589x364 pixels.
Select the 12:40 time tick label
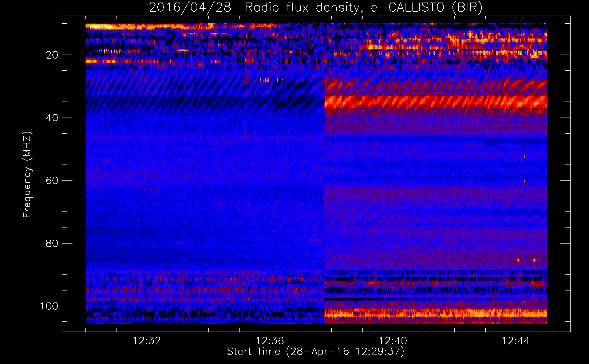click(x=393, y=341)
